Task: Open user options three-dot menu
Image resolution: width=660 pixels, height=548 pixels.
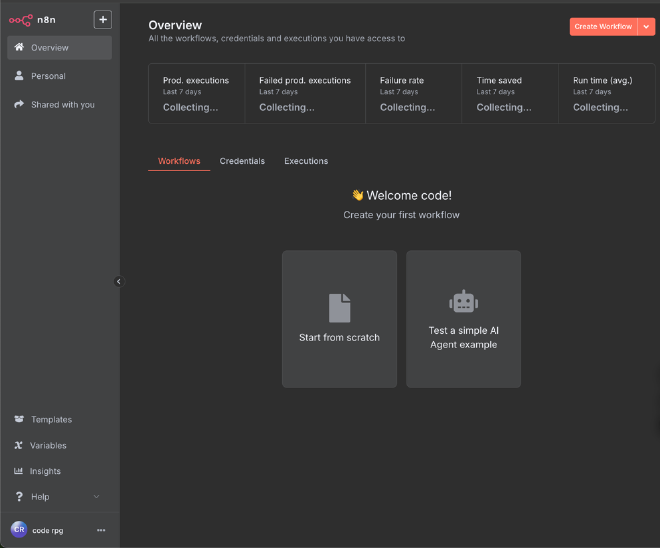Action: pyautogui.click(x=100, y=530)
